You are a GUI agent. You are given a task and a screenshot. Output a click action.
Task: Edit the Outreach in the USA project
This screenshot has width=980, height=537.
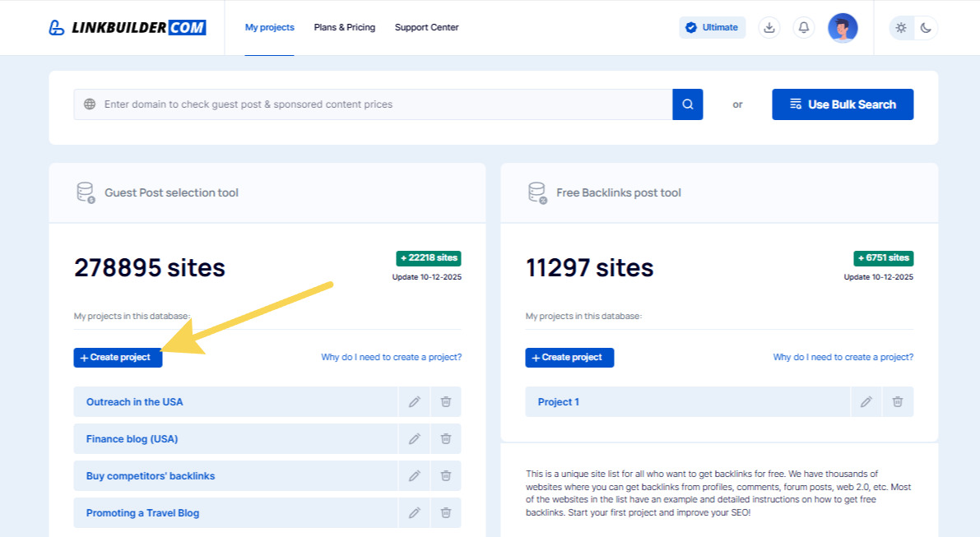click(x=414, y=402)
